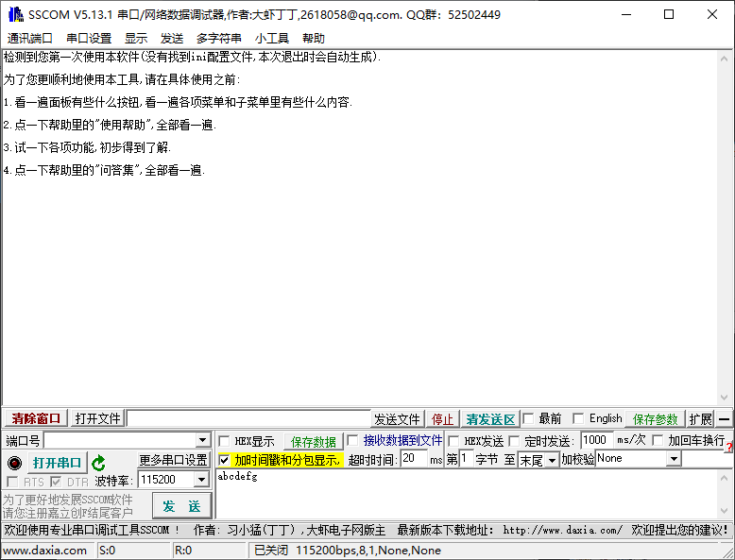Enable the 定时发送 checkbox
The image size is (735, 560).
coord(514,441)
